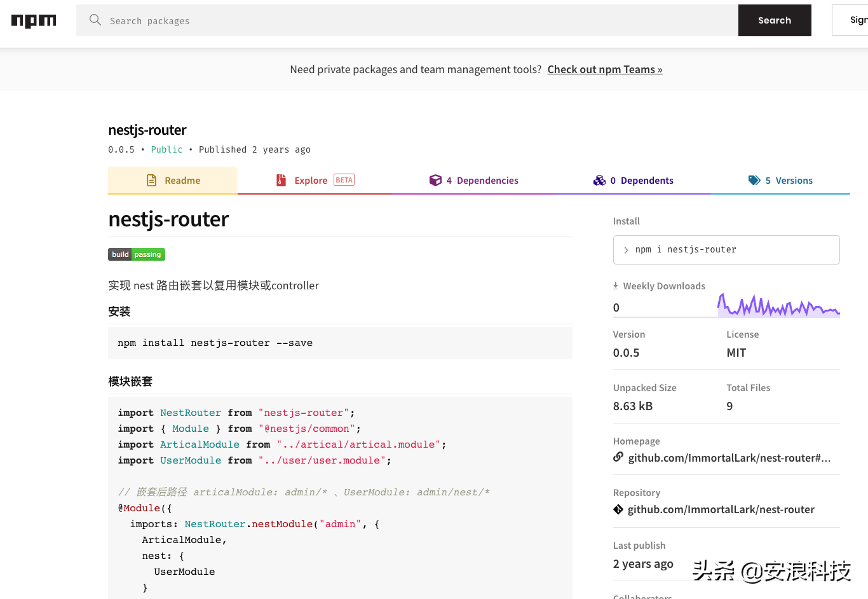Image resolution: width=868 pixels, height=599 pixels.
Task: Click the 安装 heading
Action: coord(119,312)
